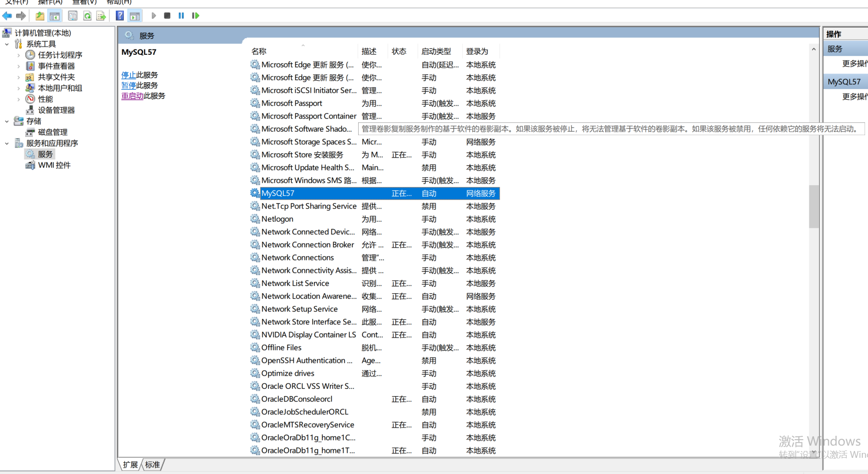
Task: Open 磁盘管理 in the tree
Action: [x=53, y=132]
